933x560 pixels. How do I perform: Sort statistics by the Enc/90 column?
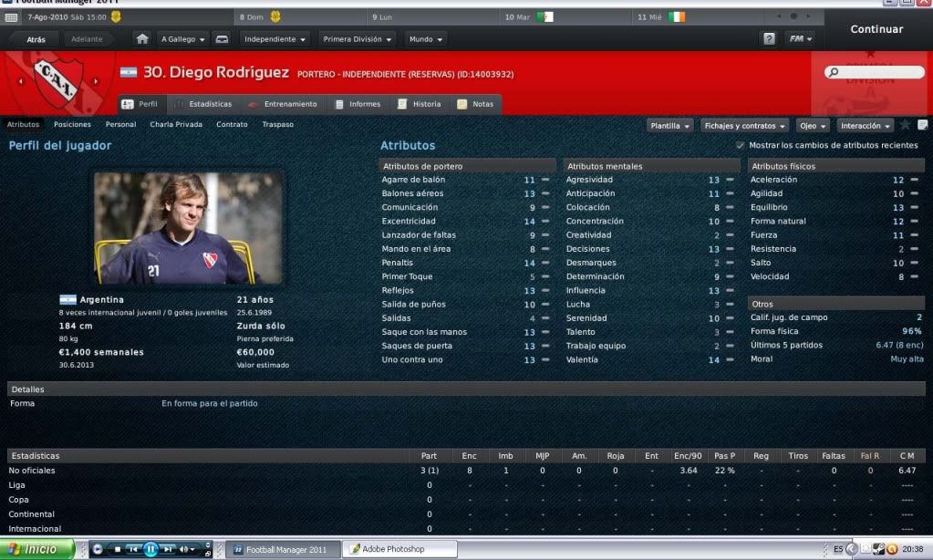[x=688, y=456]
